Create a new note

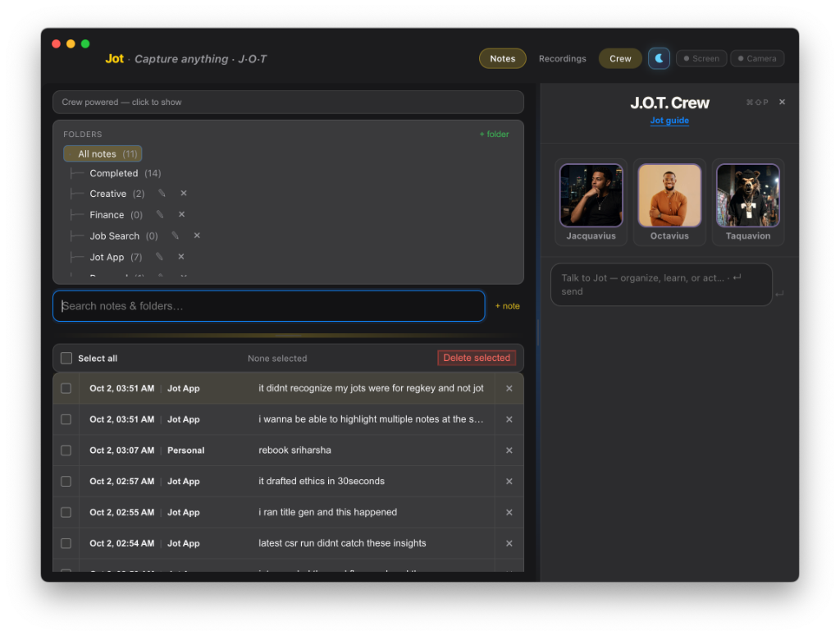click(507, 306)
